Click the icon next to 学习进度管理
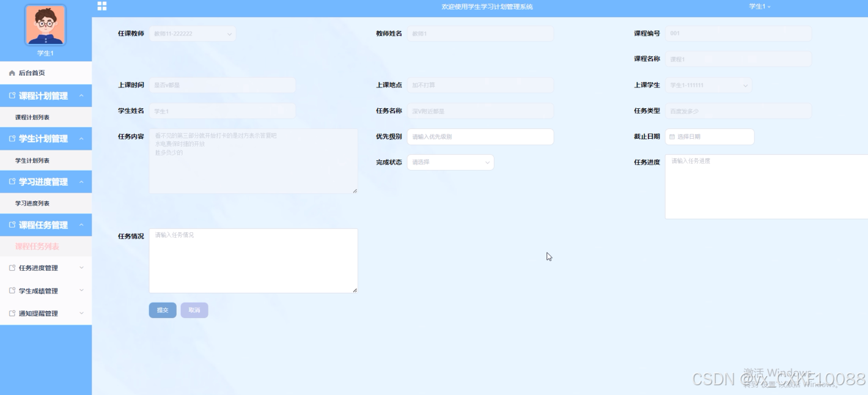 coord(12,182)
